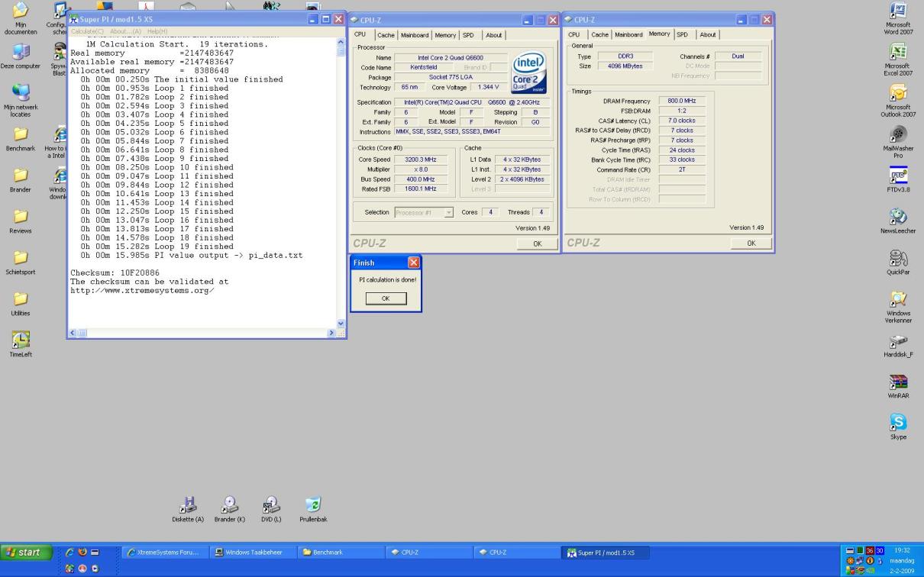This screenshot has width=924, height=577.
Task: Open the About...(A) menu in Super PI
Action: (x=125, y=31)
